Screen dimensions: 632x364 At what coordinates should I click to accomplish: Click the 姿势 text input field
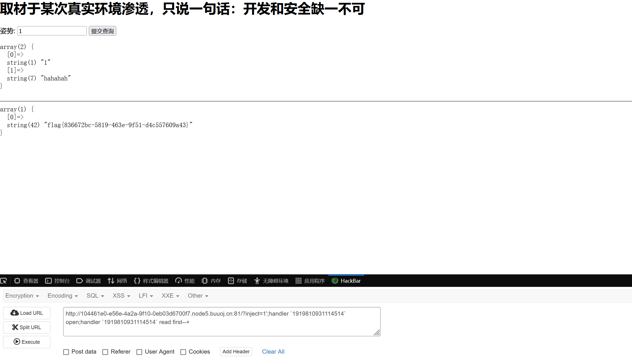click(52, 31)
